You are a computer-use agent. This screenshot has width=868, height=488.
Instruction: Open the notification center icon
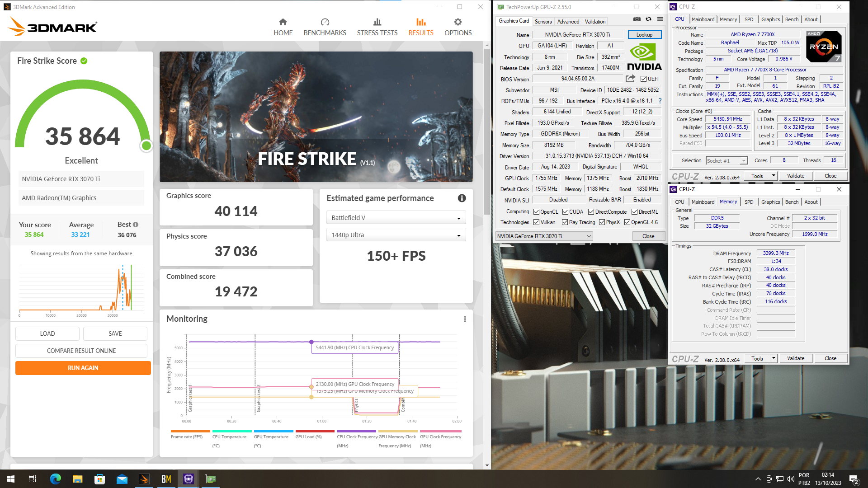click(854, 479)
